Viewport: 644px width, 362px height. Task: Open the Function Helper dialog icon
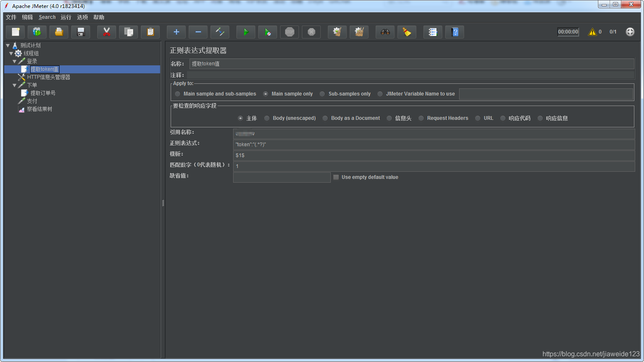433,32
